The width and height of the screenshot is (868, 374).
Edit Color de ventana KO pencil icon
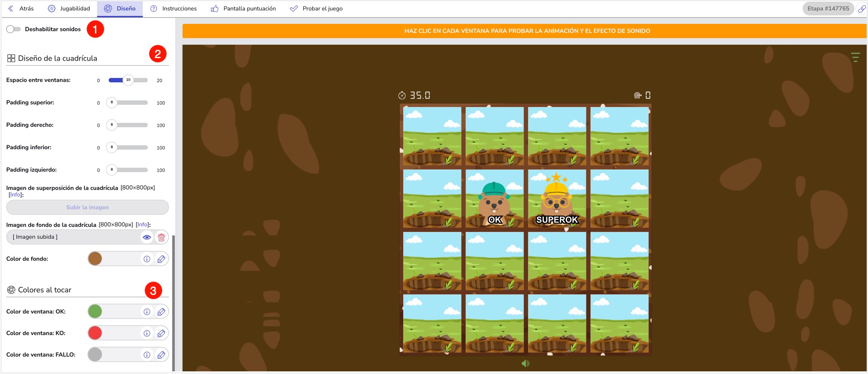tap(161, 334)
